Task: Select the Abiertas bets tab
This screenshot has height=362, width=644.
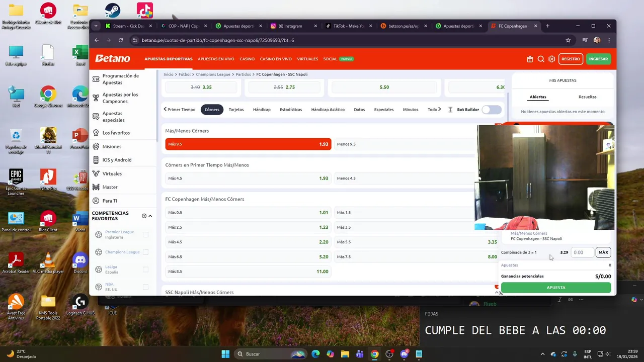Action: pos(538,97)
